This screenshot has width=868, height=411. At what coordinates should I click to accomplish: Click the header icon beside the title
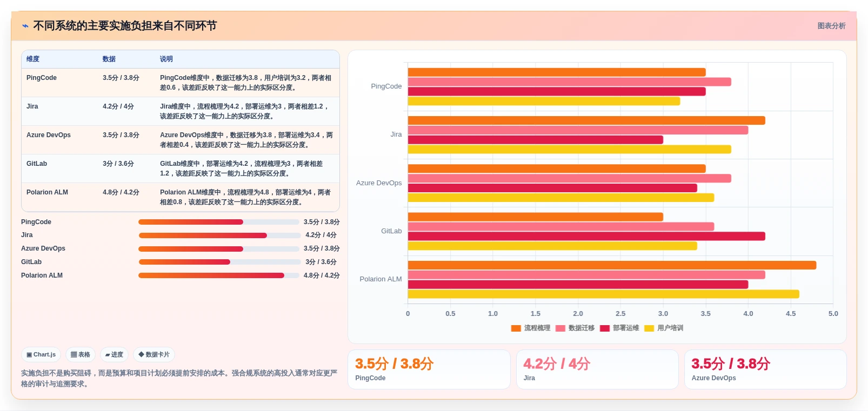point(25,26)
